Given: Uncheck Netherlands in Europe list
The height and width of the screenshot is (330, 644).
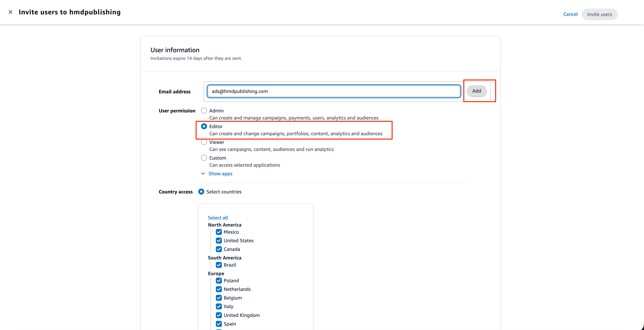Looking at the screenshot, I should (219, 289).
